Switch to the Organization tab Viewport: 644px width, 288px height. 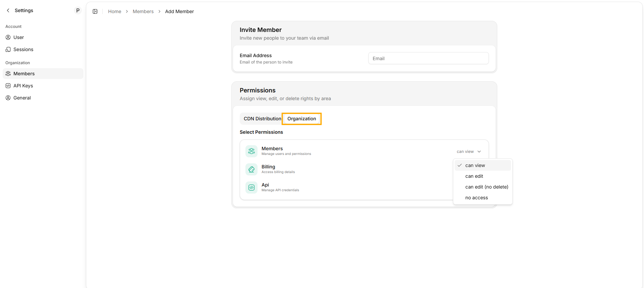tap(302, 119)
